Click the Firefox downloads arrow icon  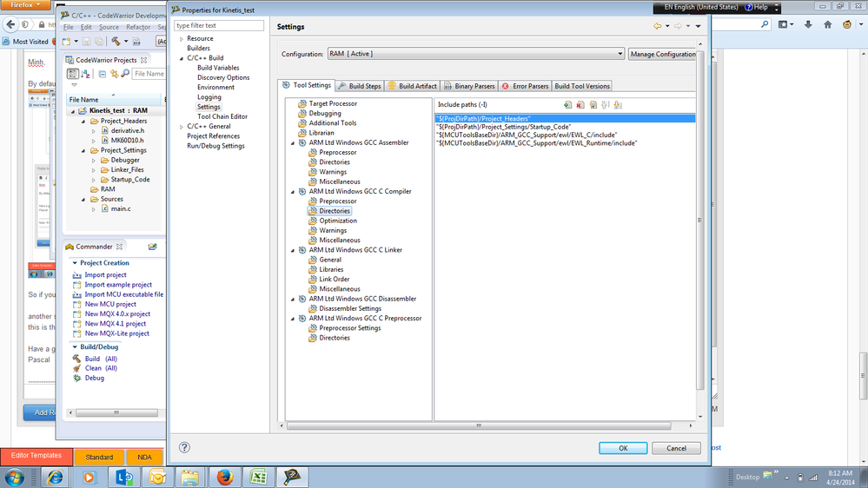click(808, 25)
